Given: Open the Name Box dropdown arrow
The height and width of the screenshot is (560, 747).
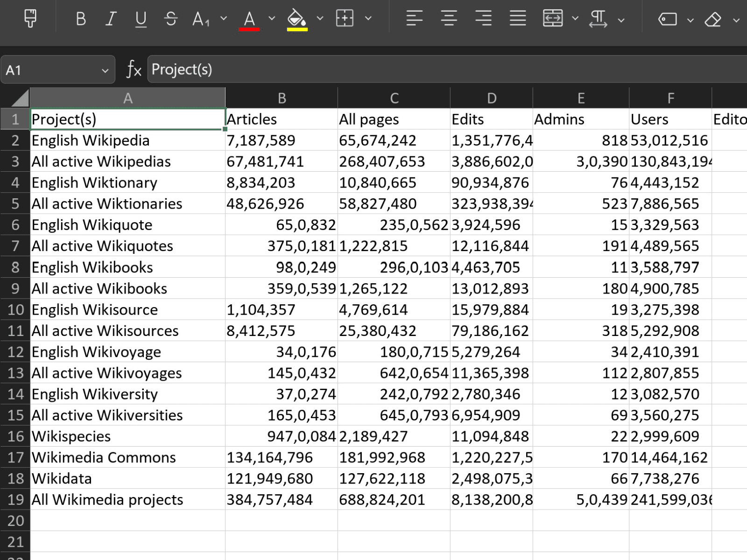Looking at the screenshot, I should [x=105, y=71].
